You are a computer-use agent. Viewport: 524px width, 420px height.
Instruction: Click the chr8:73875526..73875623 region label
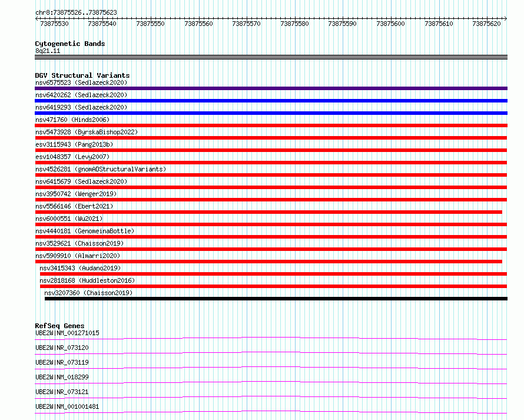point(76,12)
